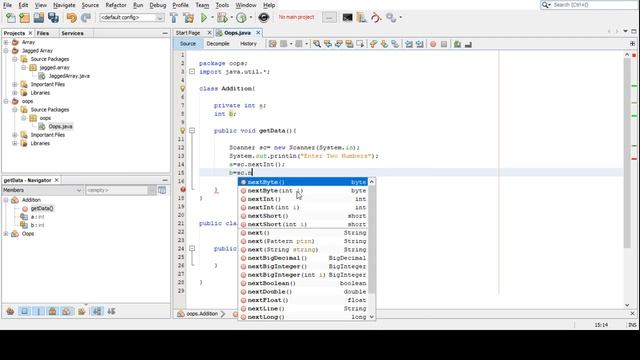Switch to the Start Page tab
640x360 pixels.
coord(188,33)
